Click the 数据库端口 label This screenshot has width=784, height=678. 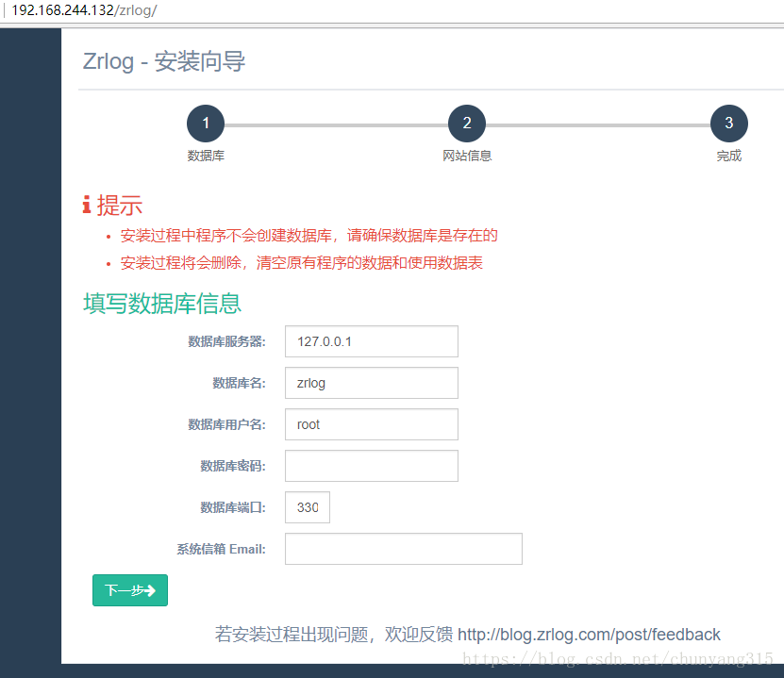click(x=233, y=507)
